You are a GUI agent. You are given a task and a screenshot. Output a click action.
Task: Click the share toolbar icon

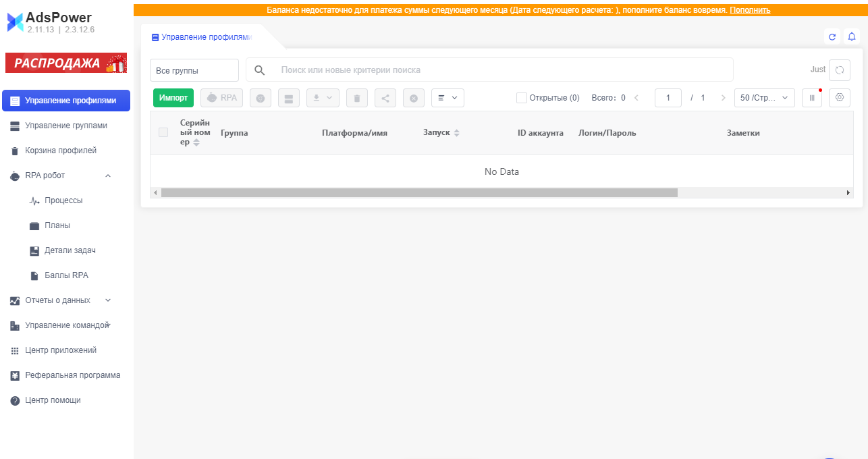click(x=385, y=99)
